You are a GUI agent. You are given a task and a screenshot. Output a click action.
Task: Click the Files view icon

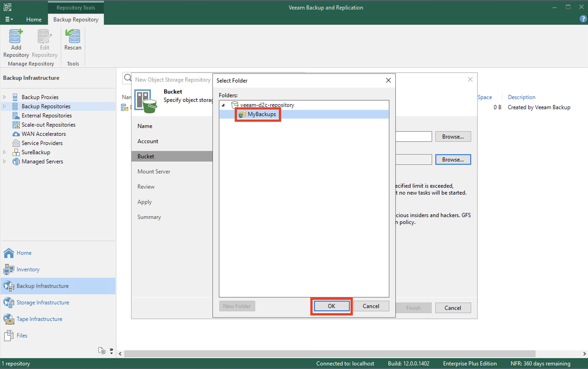click(x=9, y=335)
